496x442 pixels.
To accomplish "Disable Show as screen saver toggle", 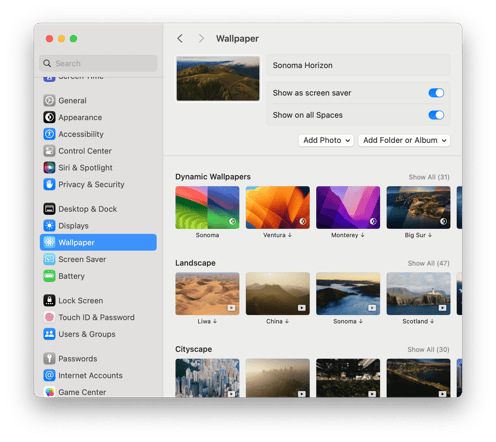I will coord(436,93).
